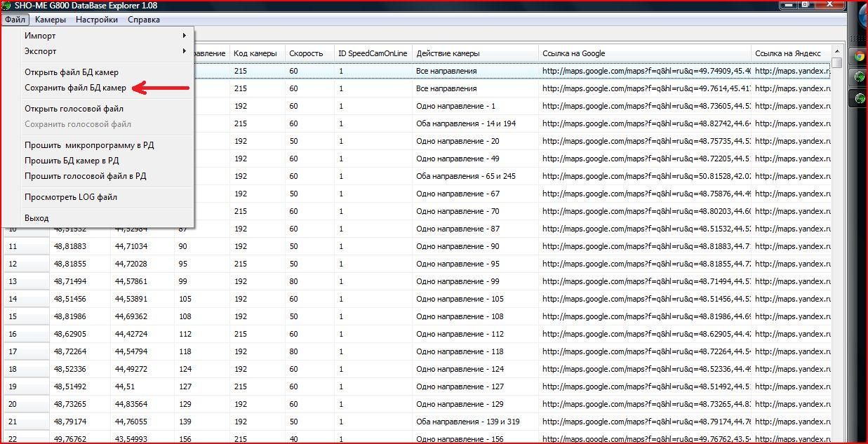The height and width of the screenshot is (444, 868).
Task: Choose Сохранить файл БД камер
Action: pos(75,88)
